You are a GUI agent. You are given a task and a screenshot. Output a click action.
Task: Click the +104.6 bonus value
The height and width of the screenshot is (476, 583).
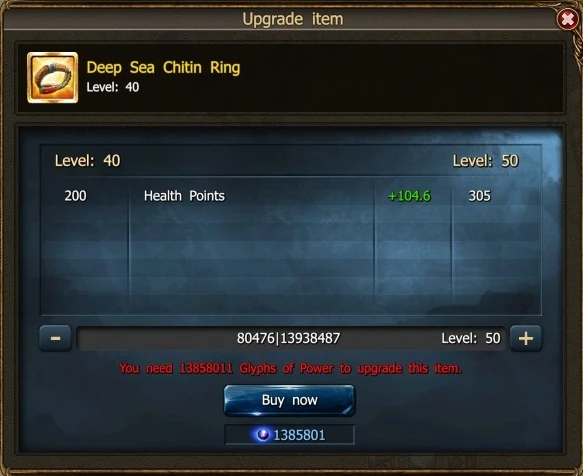click(409, 196)
